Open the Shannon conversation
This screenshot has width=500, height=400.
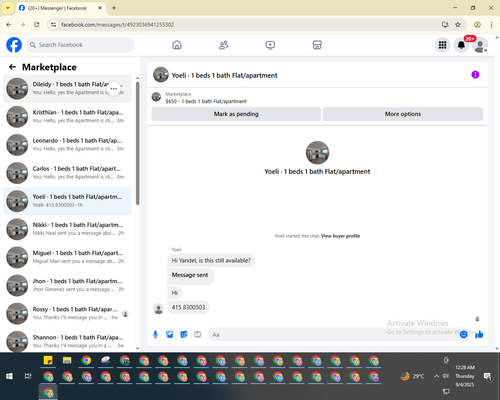pos(67,341)
